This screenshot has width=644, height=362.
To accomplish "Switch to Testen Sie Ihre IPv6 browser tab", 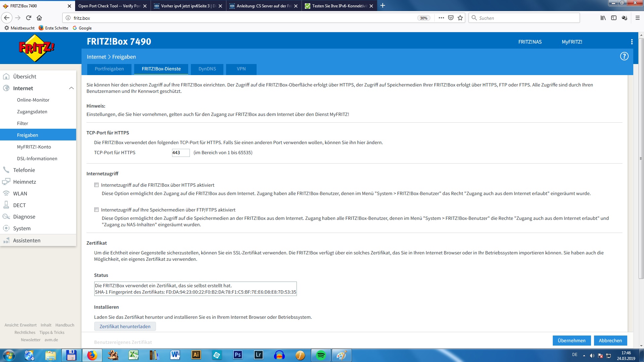I will 339,6.
